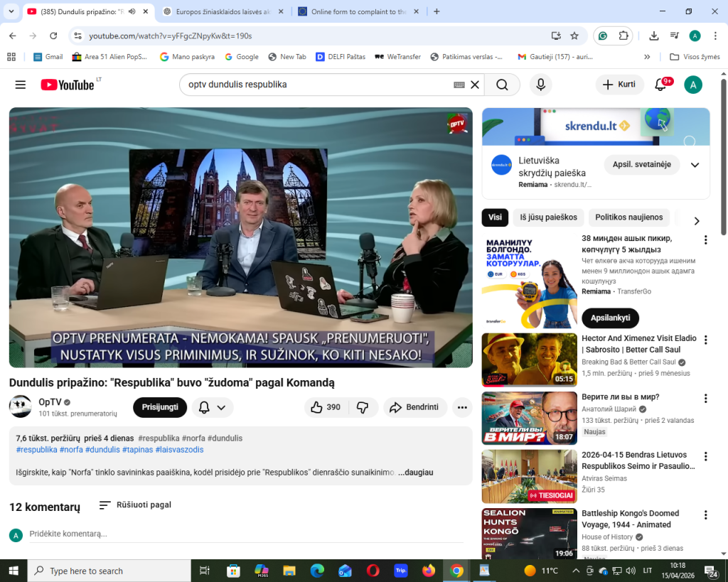Mute the tab playing Dundulis video
Screen dimensions: 728x582
pos(132,11)
